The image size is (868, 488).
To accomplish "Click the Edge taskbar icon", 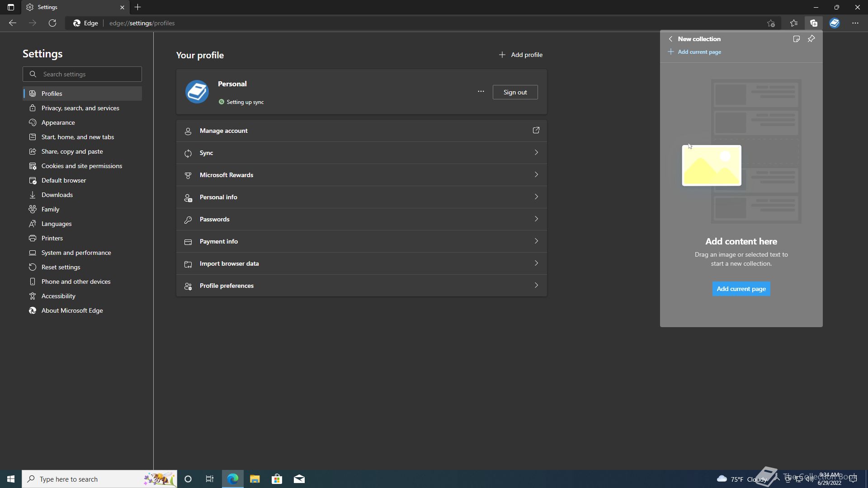I will point(232,479).
